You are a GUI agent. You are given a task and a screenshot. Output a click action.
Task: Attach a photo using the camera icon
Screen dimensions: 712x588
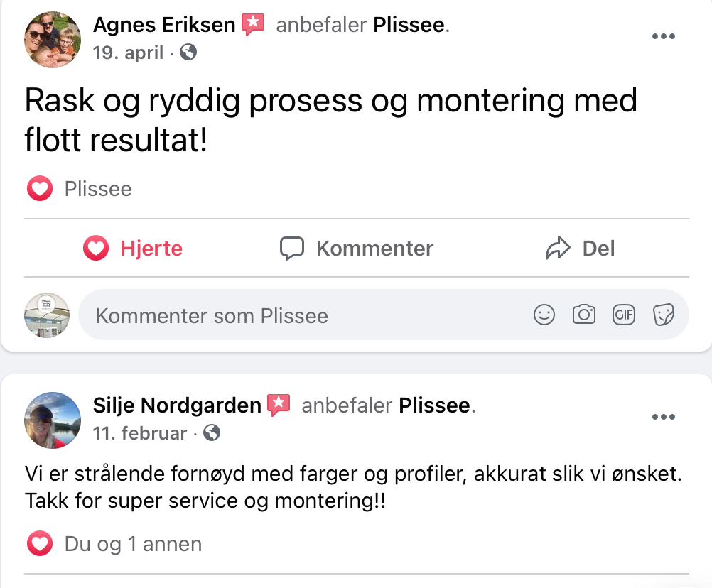click(584, 315)
